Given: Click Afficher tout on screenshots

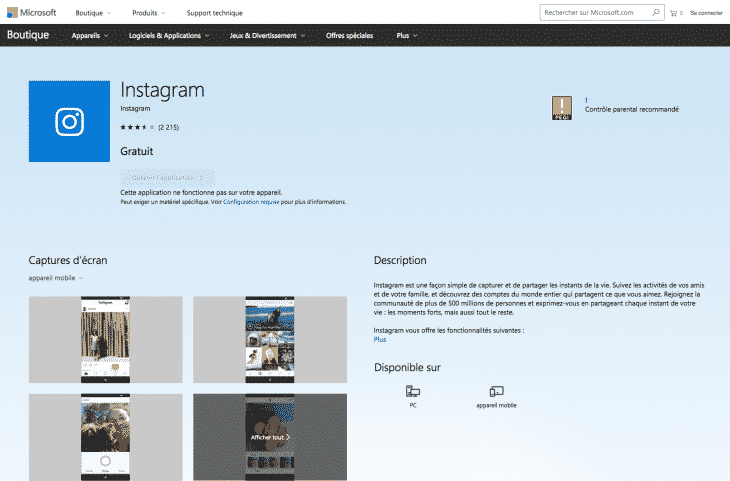Looking at the screenshot, I should (270, 437).
